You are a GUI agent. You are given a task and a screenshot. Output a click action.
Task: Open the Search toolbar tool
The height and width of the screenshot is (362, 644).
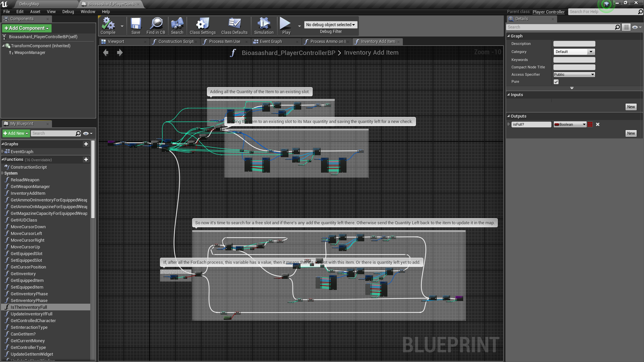pyautogui.click(x=177, y=26)
